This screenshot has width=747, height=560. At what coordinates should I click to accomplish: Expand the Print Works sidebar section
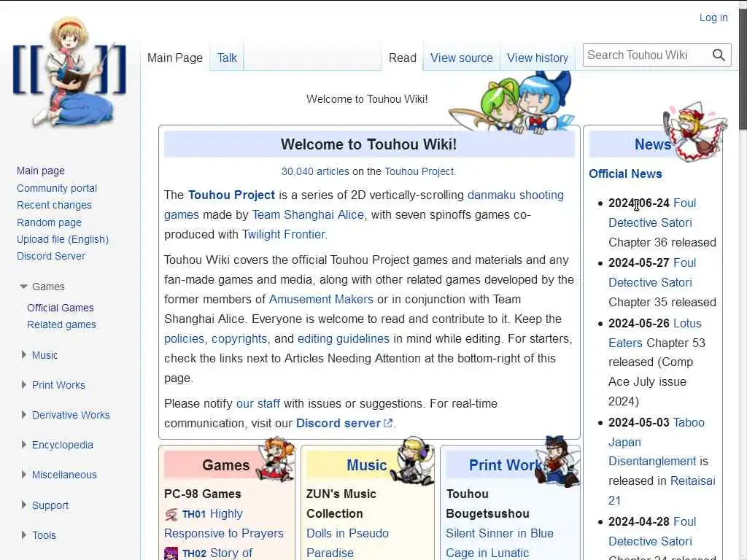point(23,385)
